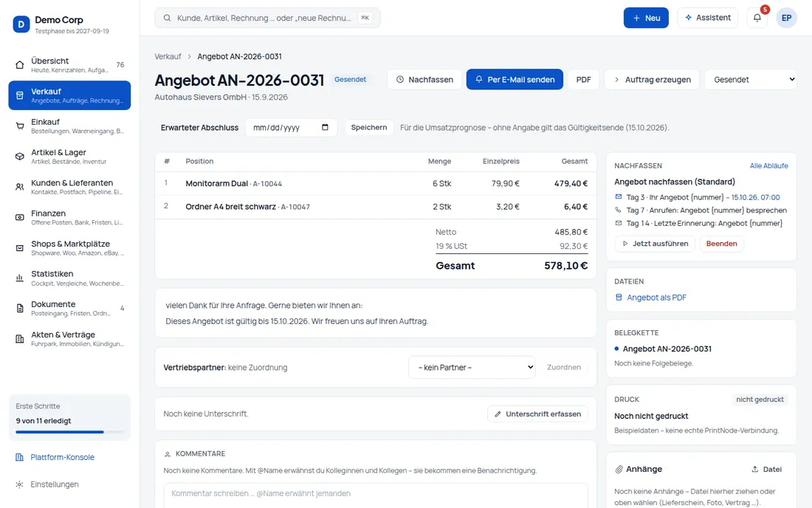Save the expected closing date with Speichern
This screenshot has height=508, width=812.
click(368, 128)
